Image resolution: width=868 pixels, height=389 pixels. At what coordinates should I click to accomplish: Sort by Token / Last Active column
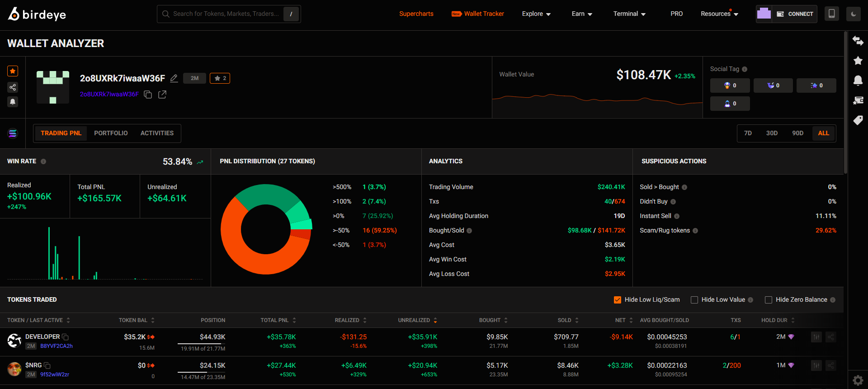click(x=38, y=320)
